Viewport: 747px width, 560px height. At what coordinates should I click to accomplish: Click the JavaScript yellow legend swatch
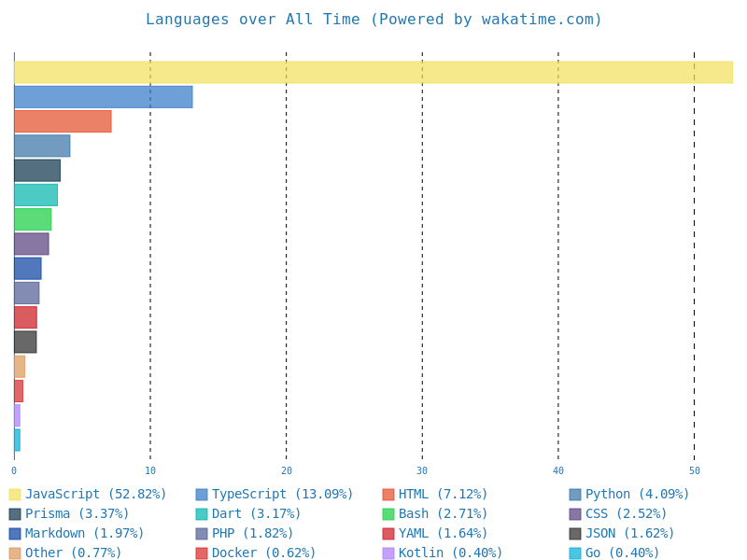[15, 495]
